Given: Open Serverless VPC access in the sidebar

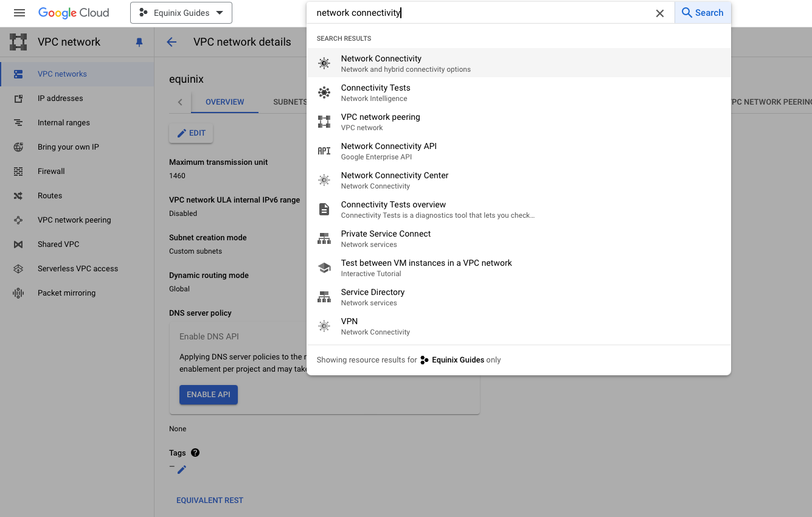Looking at the screenshot, I should (77, 268).
